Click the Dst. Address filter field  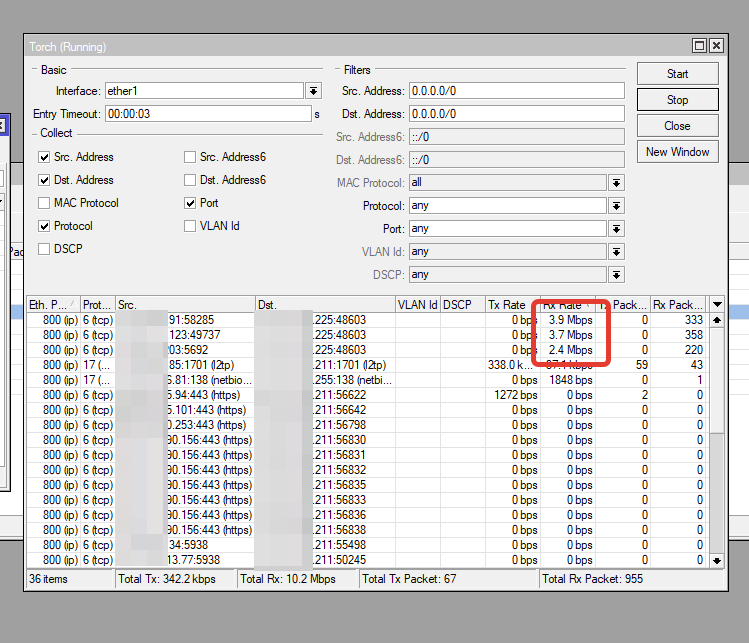tap(517, 114)
